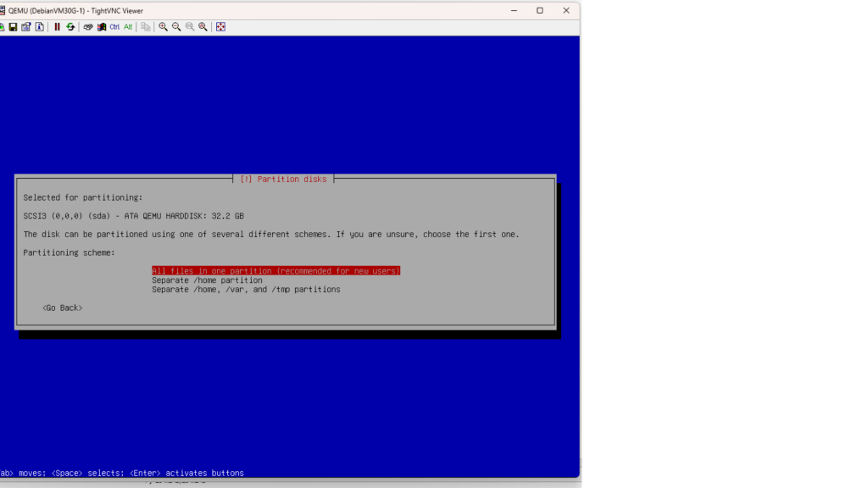Show the connection info icon
This screenshot has width=868, height=488.
click(x=40, y=27)
